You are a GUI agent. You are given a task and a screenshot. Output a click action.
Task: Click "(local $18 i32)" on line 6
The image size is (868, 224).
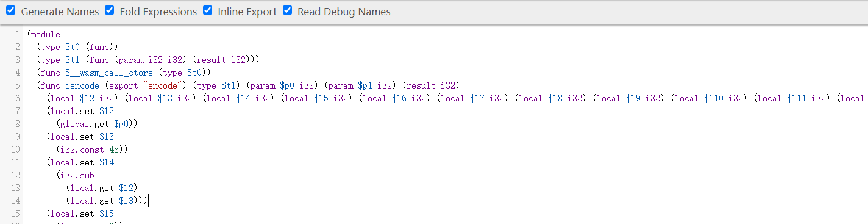[551, 98]
